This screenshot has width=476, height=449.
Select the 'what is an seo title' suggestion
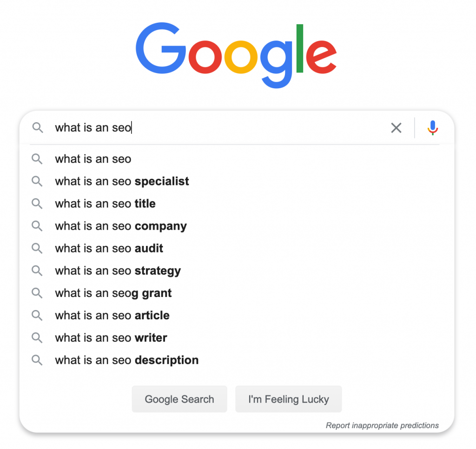234,204
